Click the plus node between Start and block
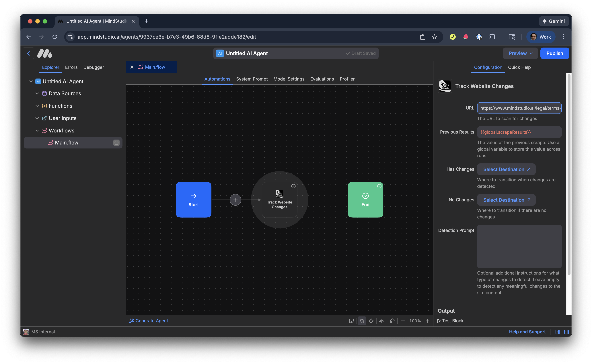Image resolution: width=592 pixels, height=364 pixels. point(235,200)
